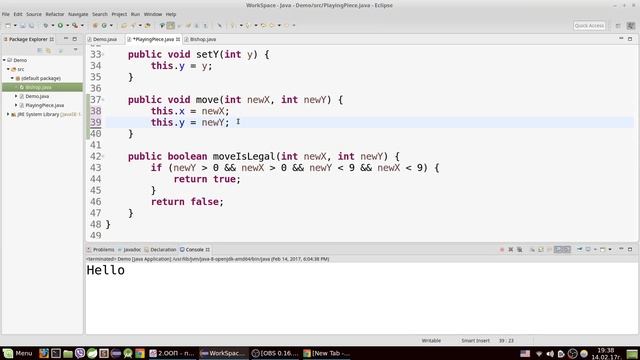
Task: Click the New Java Class icon
Action: (x=104, y=25)
